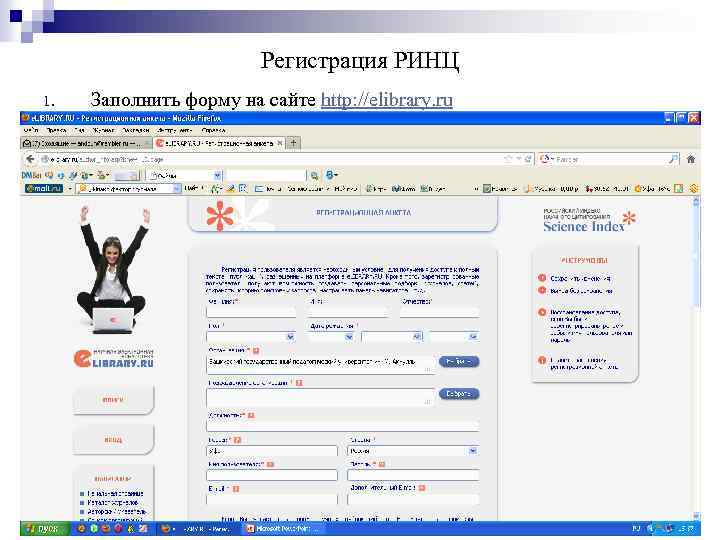Expand the dropdown arrow beside mail.ru logo
Viewport: 720px width, 540px height.
tap(70, 188)
